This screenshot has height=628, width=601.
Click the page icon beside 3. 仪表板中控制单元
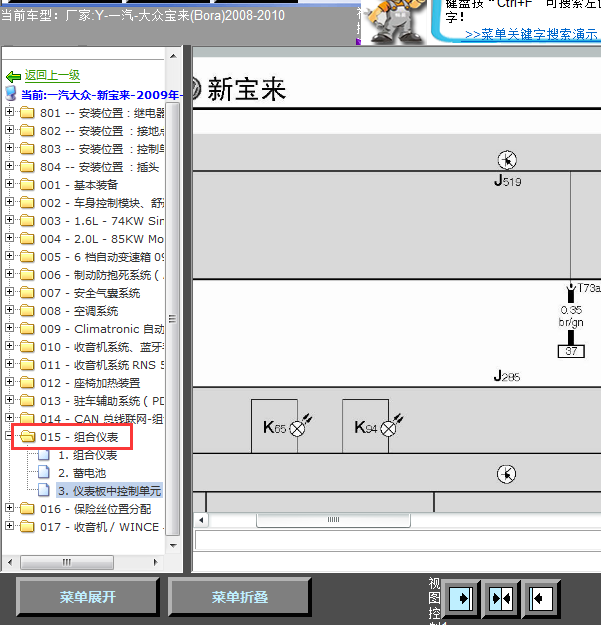(44, 491)
